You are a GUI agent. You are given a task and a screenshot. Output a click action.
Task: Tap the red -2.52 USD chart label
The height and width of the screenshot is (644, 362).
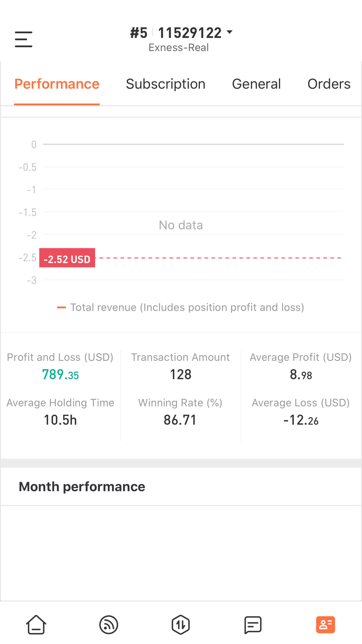coord(67,258)
